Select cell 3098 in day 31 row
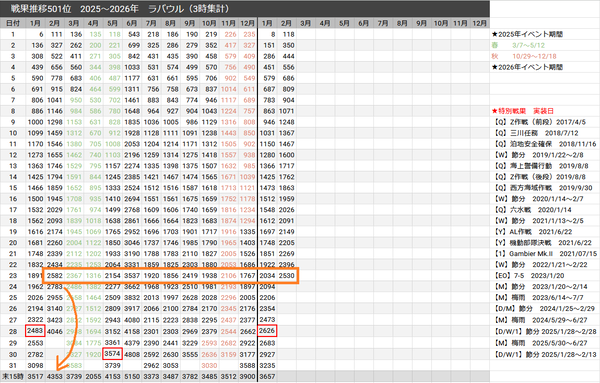600x383 pixels. [35, 365]
